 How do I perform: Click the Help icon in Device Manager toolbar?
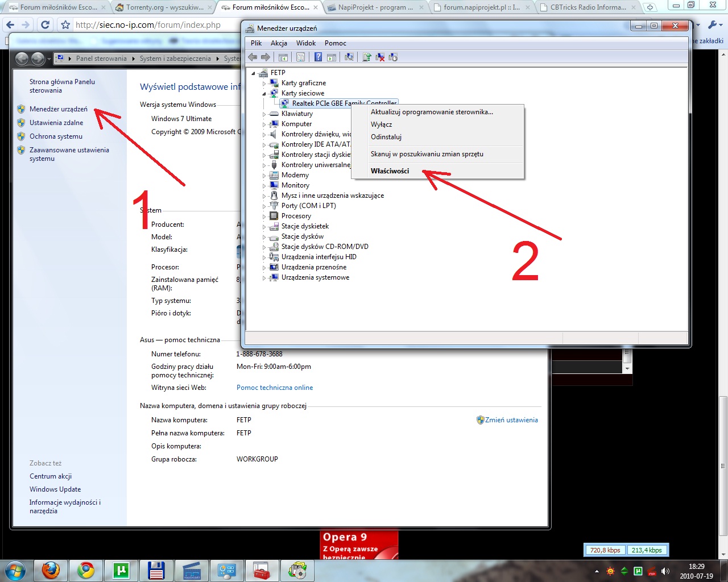[318, 57]
